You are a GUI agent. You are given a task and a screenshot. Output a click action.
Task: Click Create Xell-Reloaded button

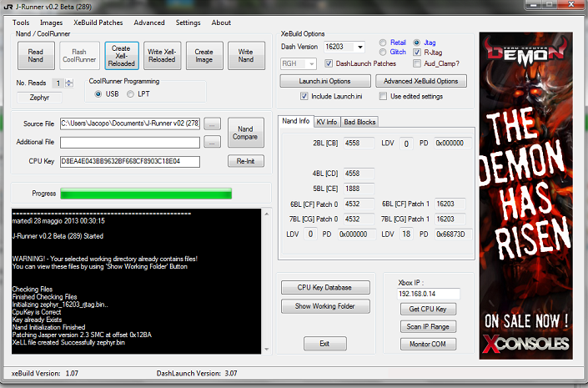pos(121,56)
